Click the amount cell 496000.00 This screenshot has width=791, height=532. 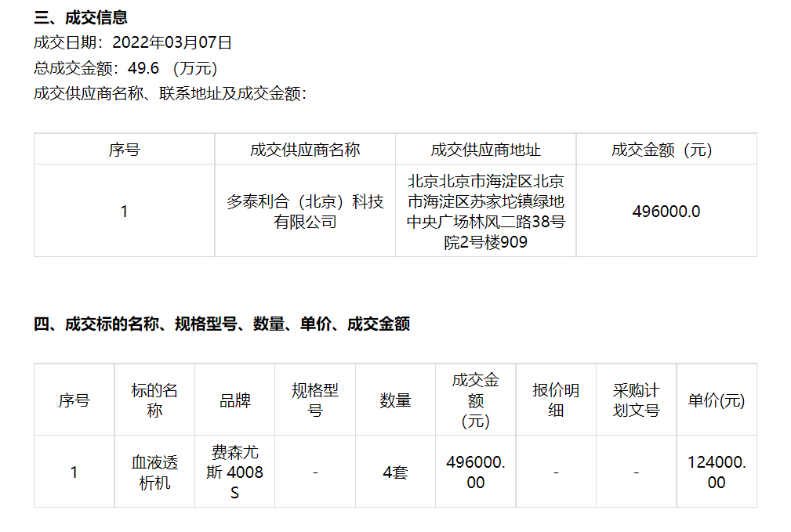click(x=475, y=472)
